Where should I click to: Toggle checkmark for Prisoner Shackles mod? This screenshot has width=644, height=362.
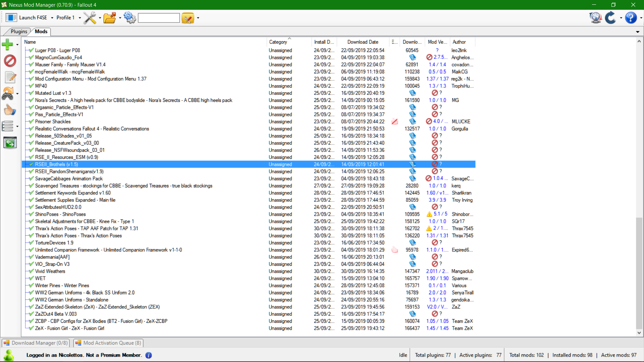[x=31, y=122]
